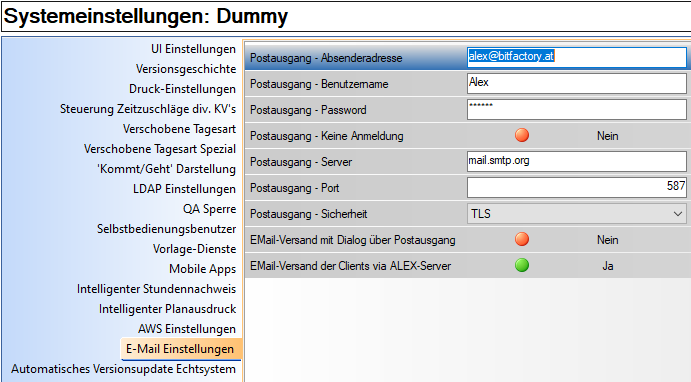The height and width of the screenshot is (382, 691).
Task: Click the Benutzername input field
Action: (576, 83)
